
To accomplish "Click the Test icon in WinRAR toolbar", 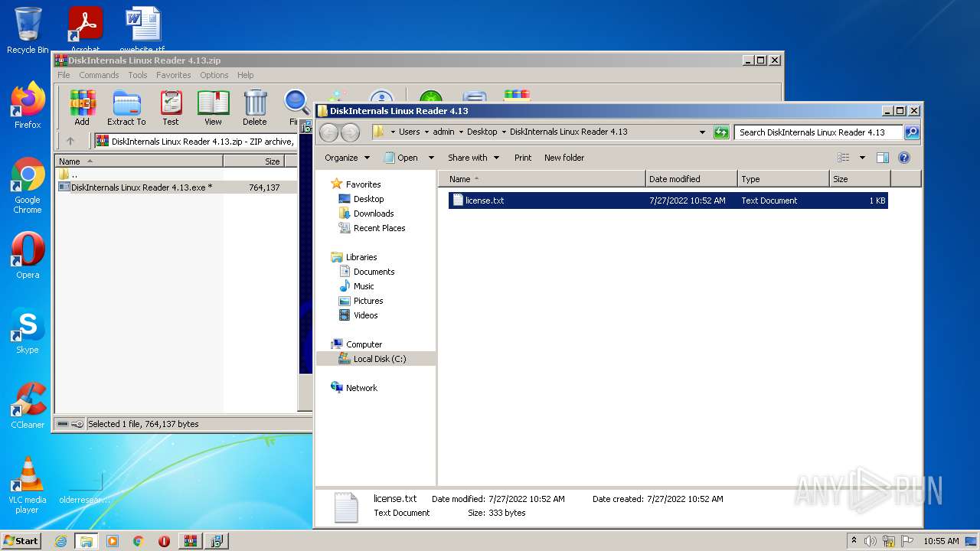I will [171, 107].
